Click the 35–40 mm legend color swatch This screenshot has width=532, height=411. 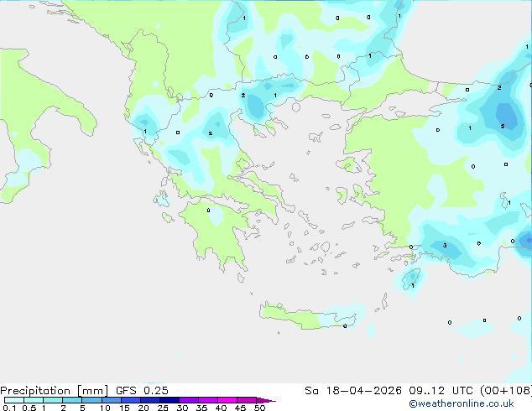208,400
